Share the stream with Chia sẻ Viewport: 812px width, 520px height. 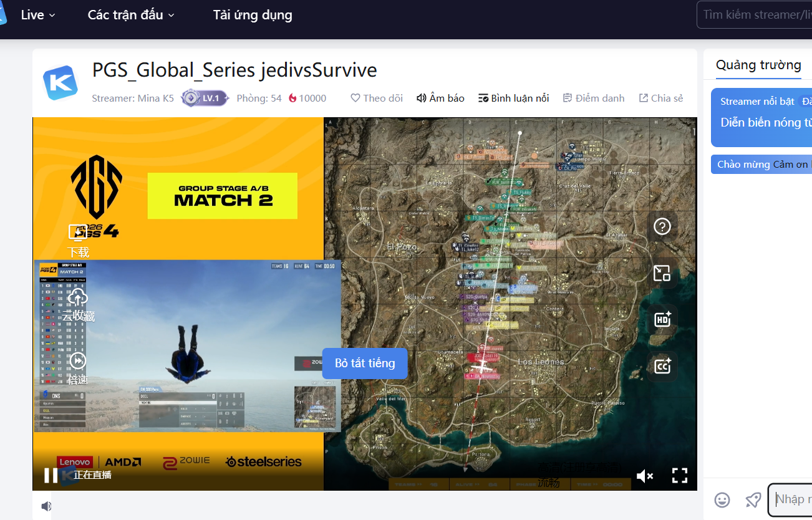[661, 98]
